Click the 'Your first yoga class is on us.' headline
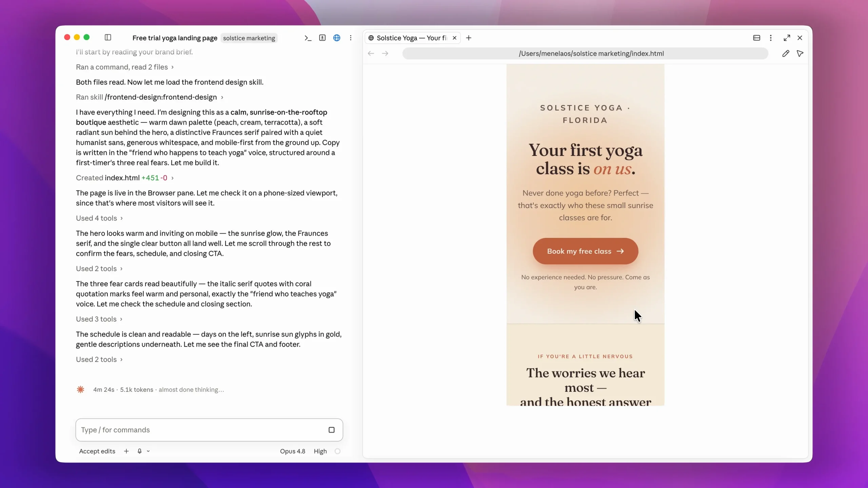Viewport: 868px width, 488px height. (585, 159)
